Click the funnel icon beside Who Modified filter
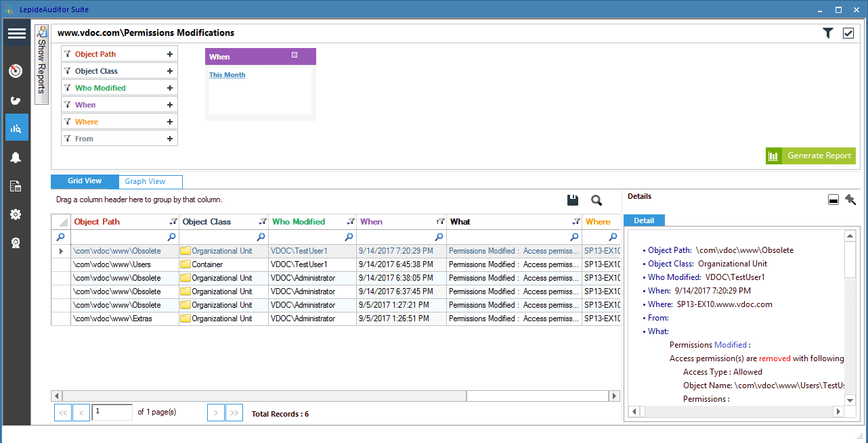Image resolution: width=868 pixels, height=443 pixels. 68,88
